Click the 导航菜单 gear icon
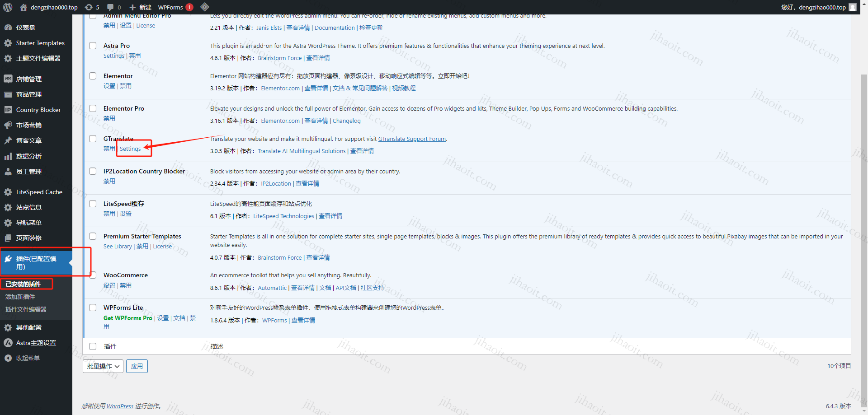 (8, 223)
